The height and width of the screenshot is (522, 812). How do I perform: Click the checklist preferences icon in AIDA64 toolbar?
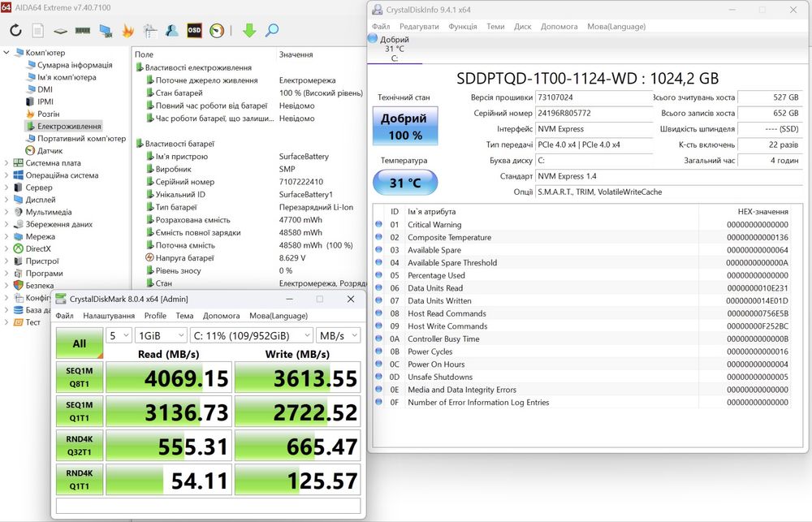coord(150,31)
